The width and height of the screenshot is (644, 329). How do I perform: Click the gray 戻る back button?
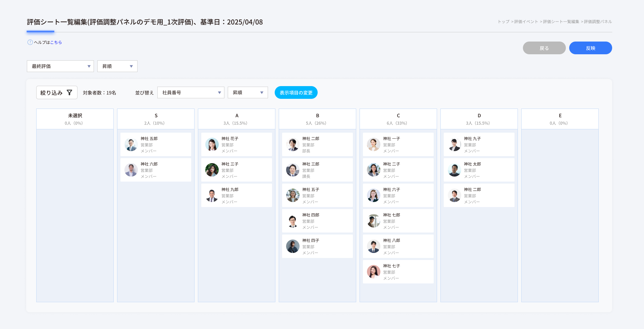544,48
